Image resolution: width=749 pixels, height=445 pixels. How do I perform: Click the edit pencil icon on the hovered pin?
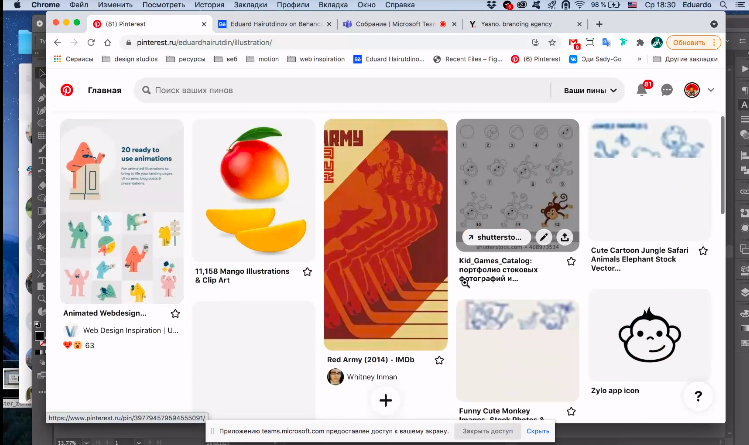(543, 237)
